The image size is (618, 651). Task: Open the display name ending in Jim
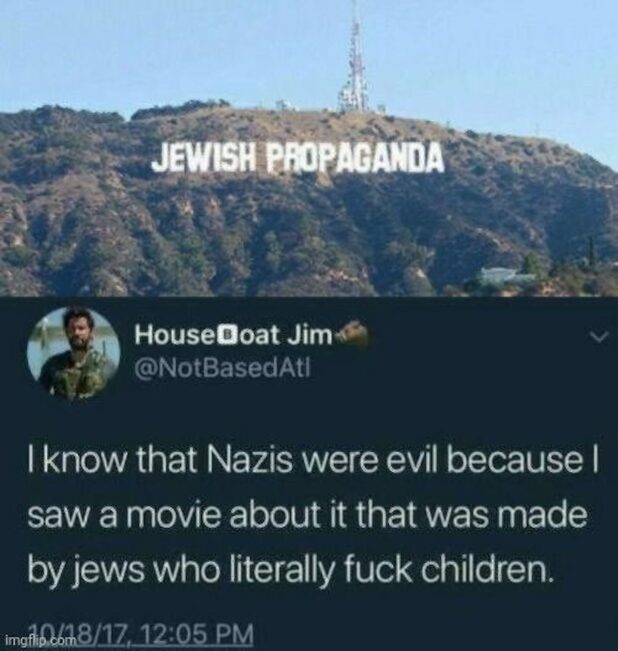(x=233, y=336)
